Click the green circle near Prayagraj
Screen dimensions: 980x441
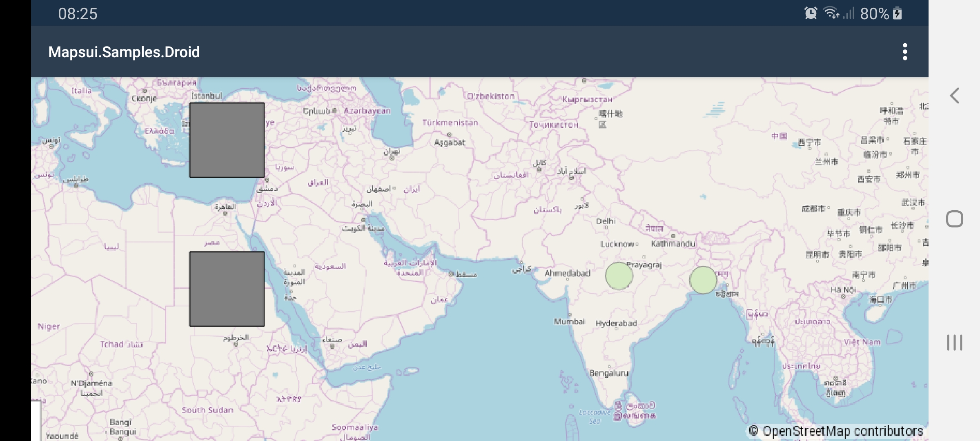pos(619,276)
